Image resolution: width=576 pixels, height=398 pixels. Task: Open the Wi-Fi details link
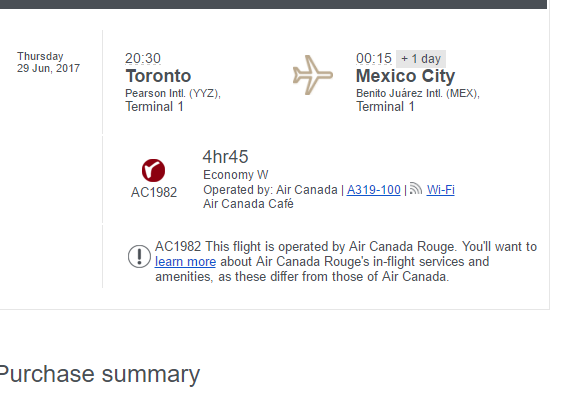coord(440,190)
